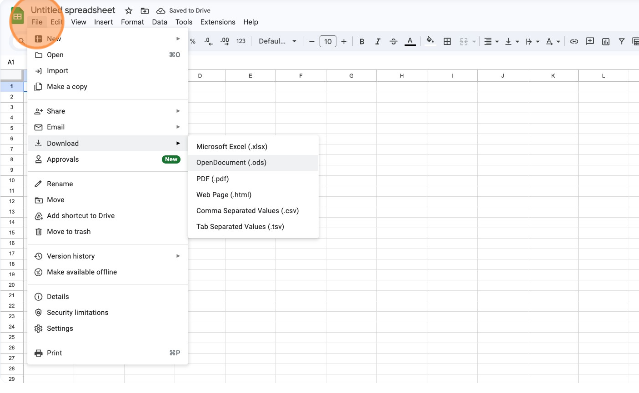This screenshot has width=639, height=393.
Task: Download as PDF (.pdf)
Action: click(x=253, y=179)
